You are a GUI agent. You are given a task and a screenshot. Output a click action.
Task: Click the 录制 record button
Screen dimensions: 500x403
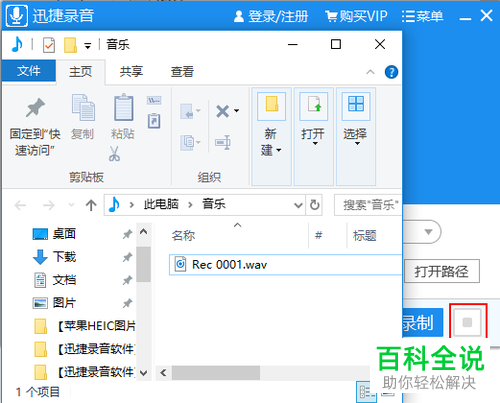click(423, 322)
